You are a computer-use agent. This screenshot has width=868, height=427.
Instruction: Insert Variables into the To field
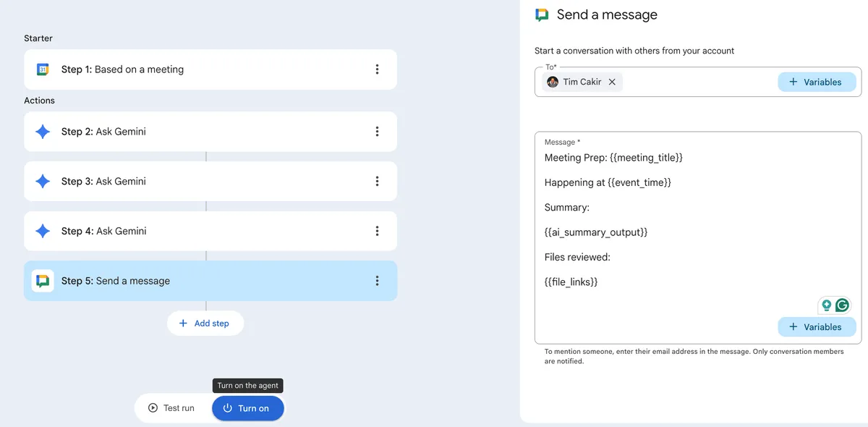click(816, 82)
